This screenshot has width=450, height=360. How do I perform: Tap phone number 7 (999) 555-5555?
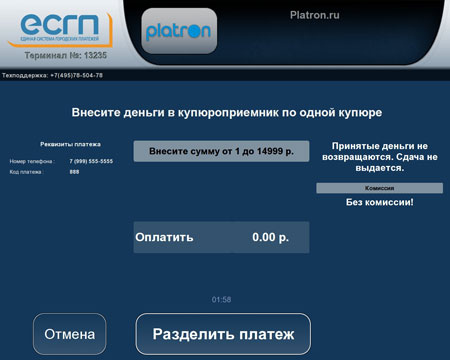tap(91, 161)
